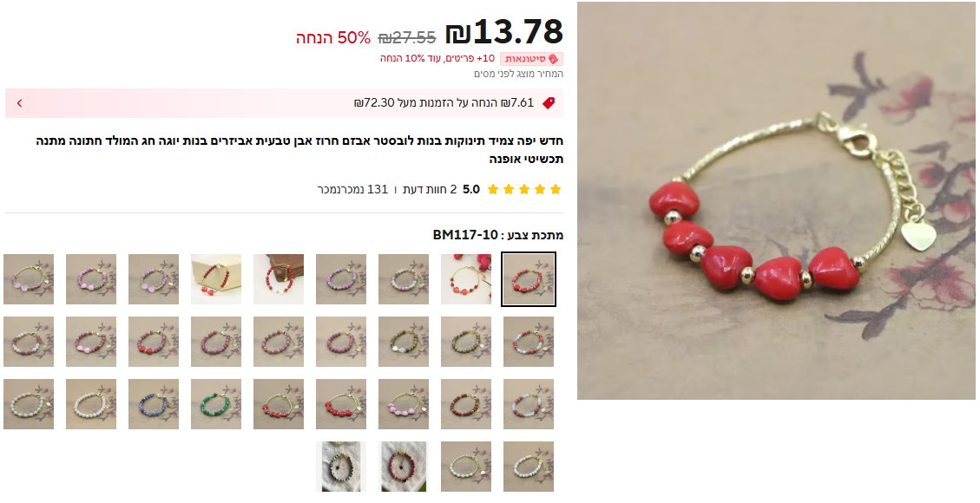Select the green bead bracelet variant
Screen dimensions: 980x503
216,404
